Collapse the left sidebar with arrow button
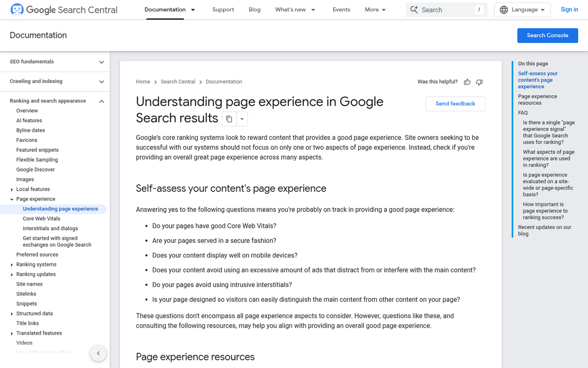 point(98,353)
